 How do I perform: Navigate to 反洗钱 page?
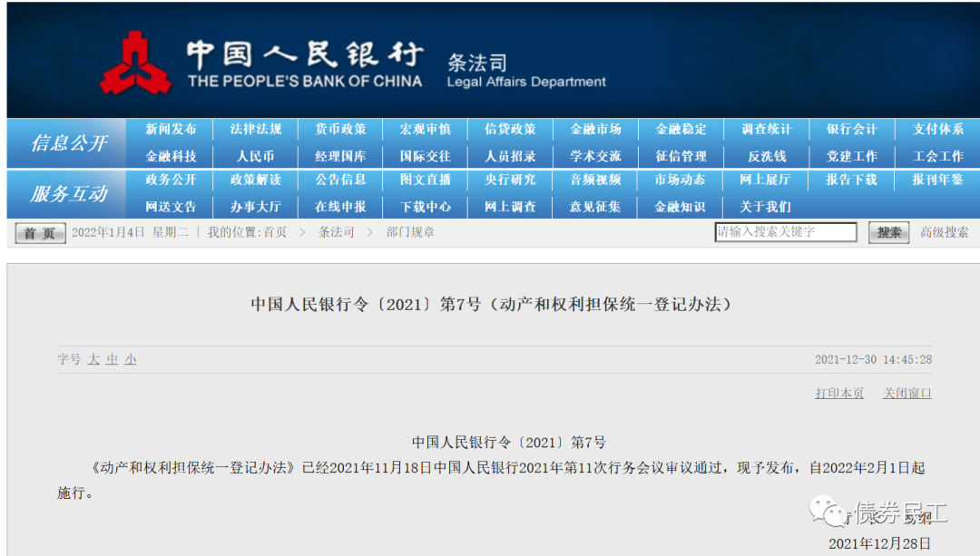[767, 156]
